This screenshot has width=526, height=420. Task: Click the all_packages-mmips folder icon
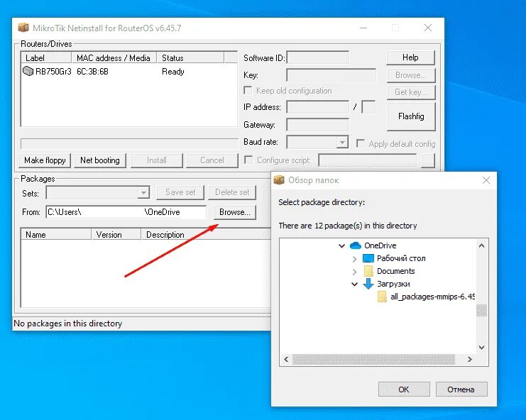pyautogui.click(x=382, y=297)
